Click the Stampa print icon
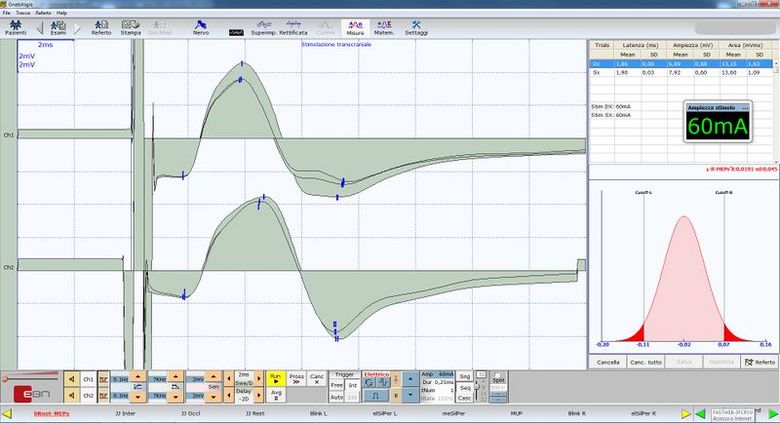The height and width of the screenshot is (423, 780). (130, 27)
